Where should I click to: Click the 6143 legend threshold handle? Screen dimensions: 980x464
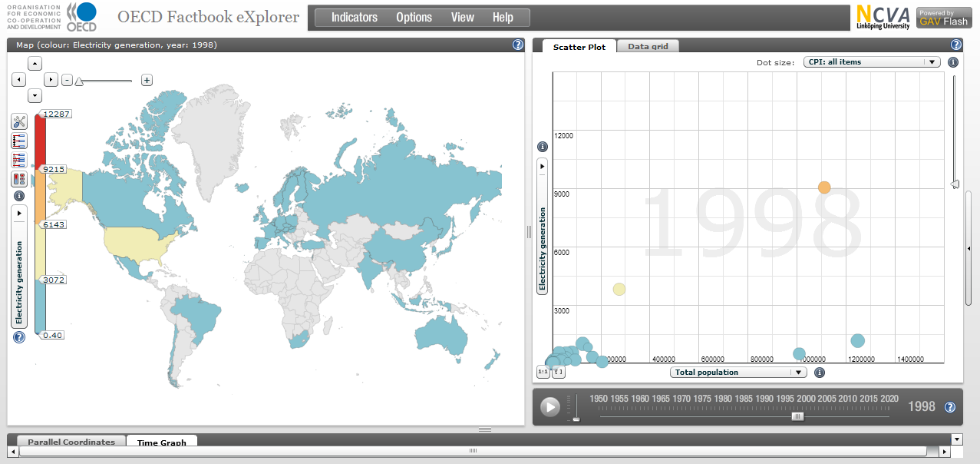(x=52, y=224)
